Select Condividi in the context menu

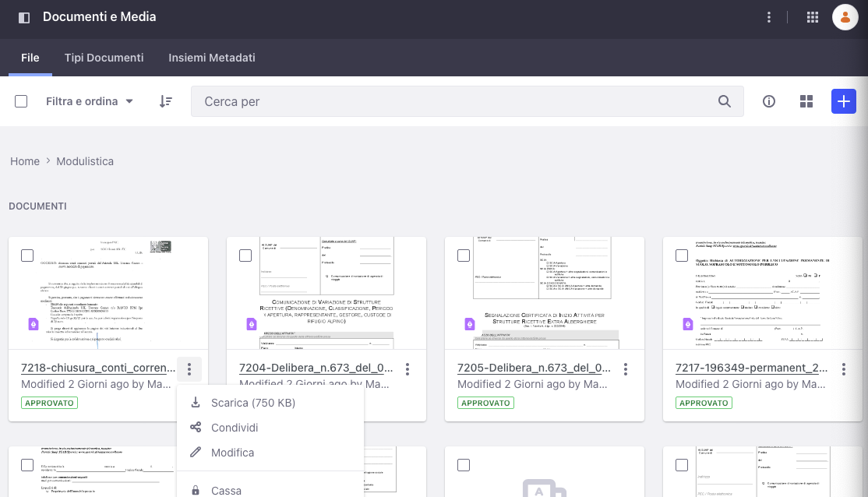[x=235, y=428]
